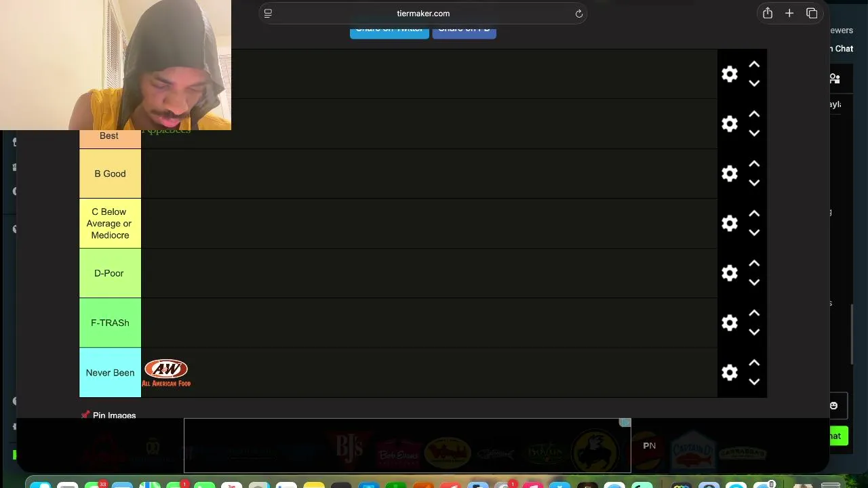Open settings gear for the C Below Average tier

point(730,223)
